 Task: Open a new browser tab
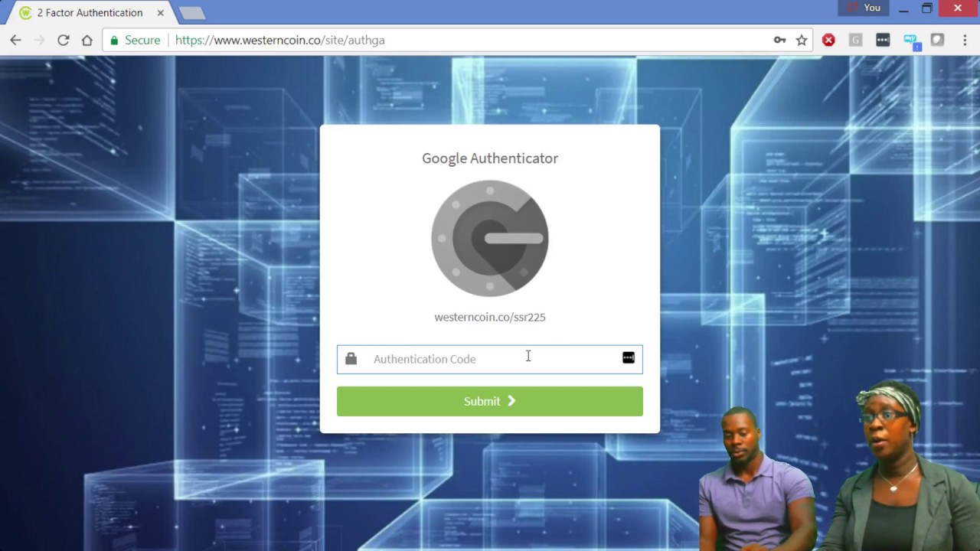191,13
